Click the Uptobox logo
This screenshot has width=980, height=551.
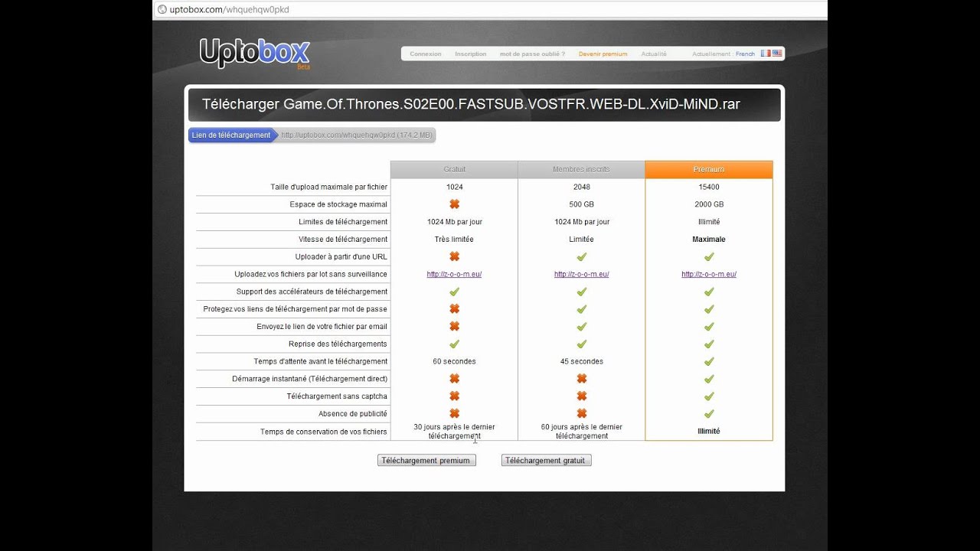point(255,53)
